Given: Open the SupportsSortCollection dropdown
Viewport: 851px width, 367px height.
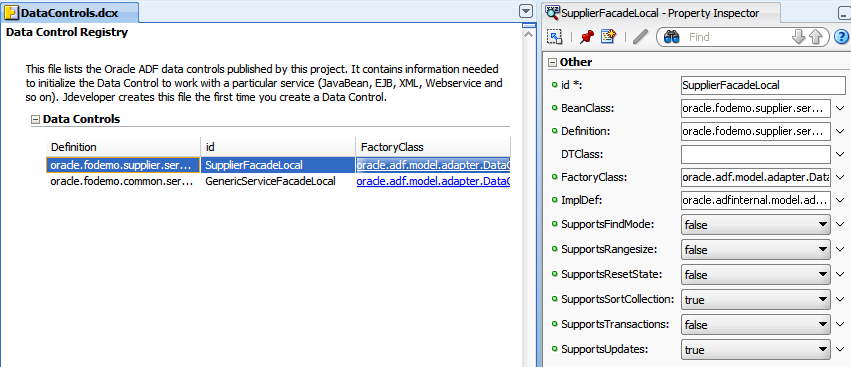Looking at the screenshot, I should (x=755, y=300).
